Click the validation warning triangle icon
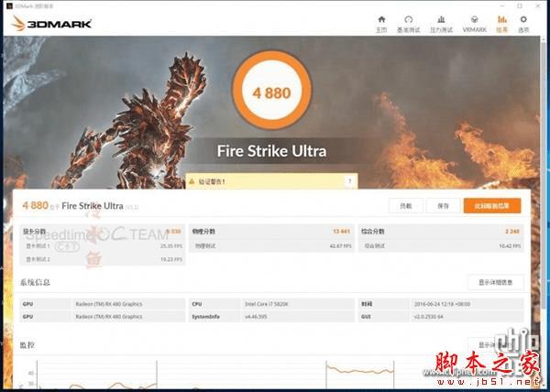 [x=192, y=181]
